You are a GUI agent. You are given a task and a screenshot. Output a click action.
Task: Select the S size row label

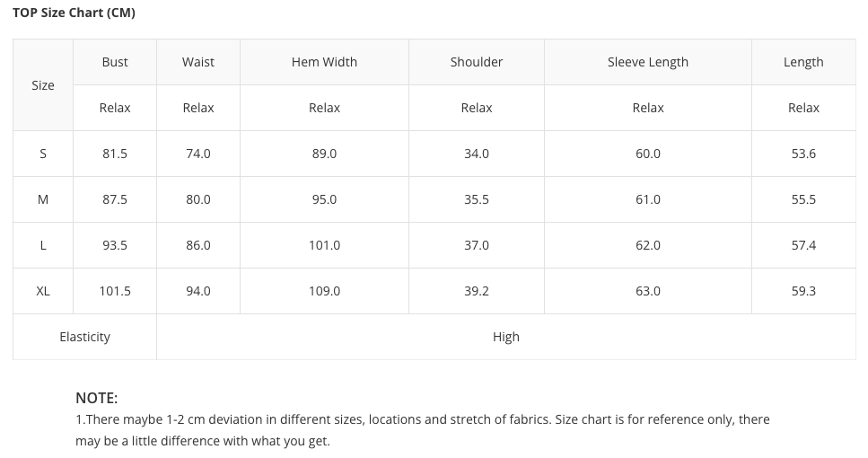(43, 154)
